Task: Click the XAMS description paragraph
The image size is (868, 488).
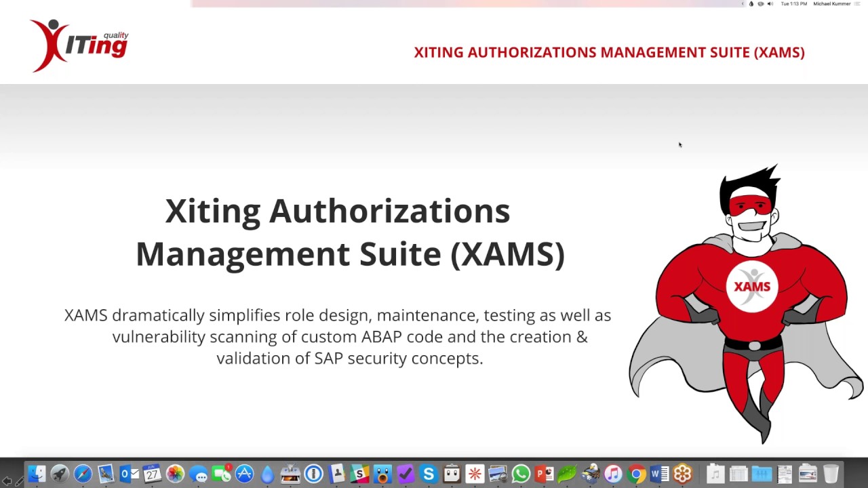Action: pos(338,337)
